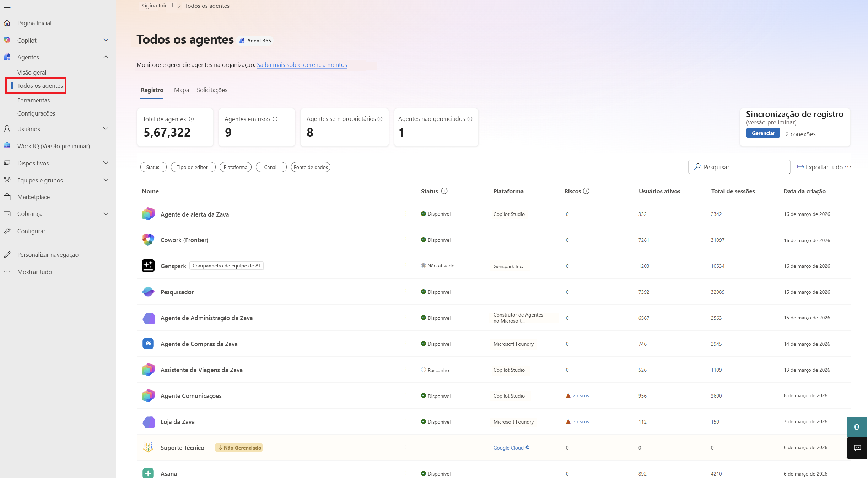Click the help headset floating button

[857, 427]
